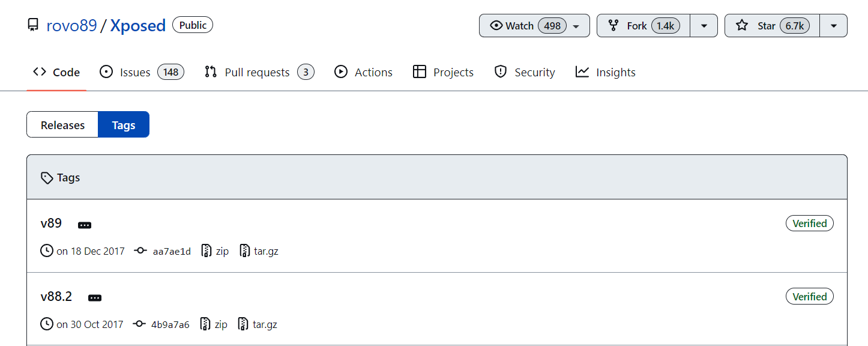Select the Tags view toggle
Image resolution: width=868 pixels, height=346 pixels.
(124, 125)
